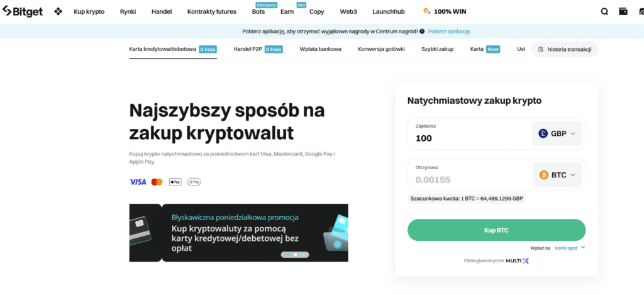Image resolution: width=644 pixels, height=295 pixels.
Task: Click the Google Pay icon
Action: coord(194,182)
